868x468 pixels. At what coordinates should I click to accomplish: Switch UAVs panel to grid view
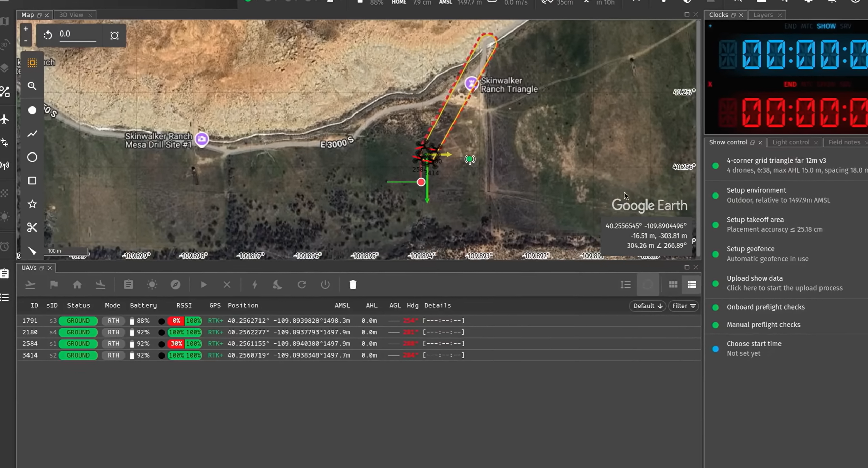click(x=673, y=285)
